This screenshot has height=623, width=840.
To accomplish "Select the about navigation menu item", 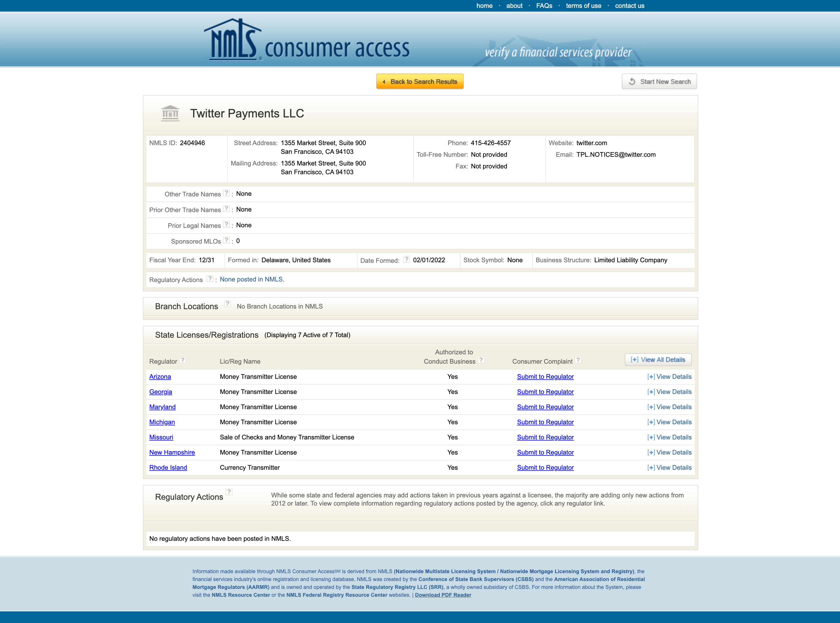I will 514,5.
